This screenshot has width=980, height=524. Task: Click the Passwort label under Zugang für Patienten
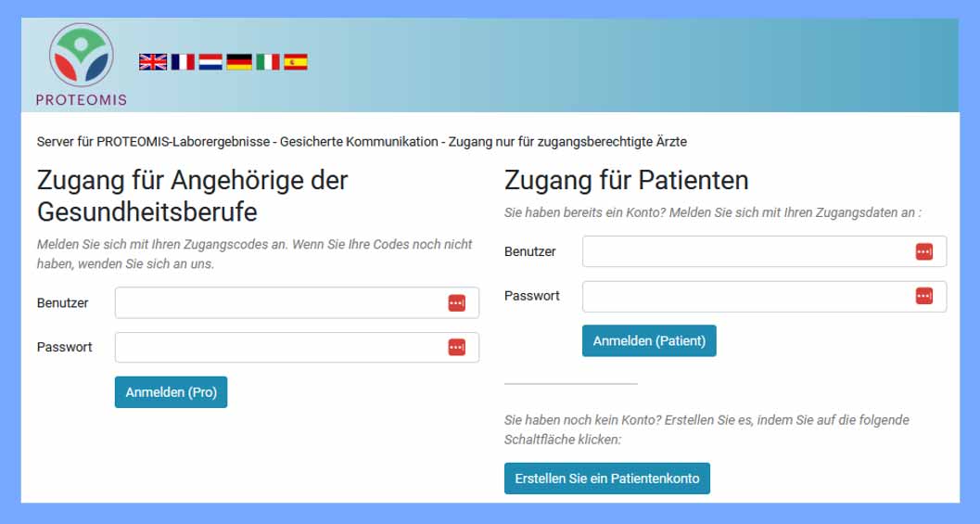[532, 296]
